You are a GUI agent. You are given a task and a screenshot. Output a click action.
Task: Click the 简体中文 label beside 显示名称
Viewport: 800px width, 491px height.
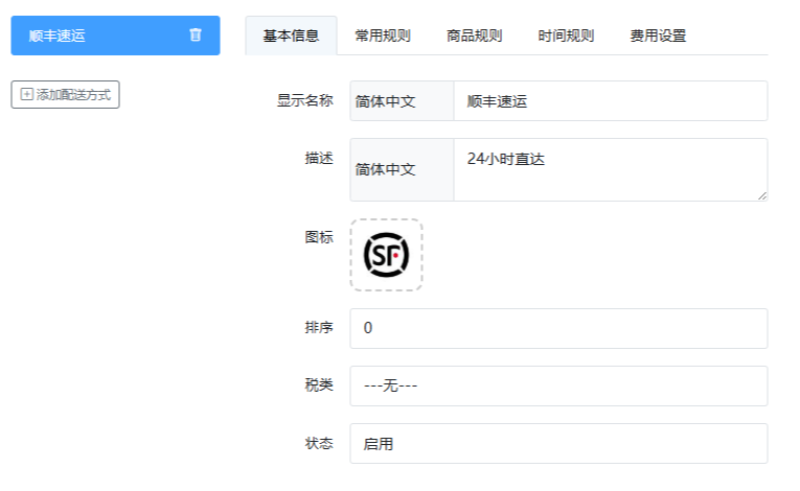(x=402, y=101)
